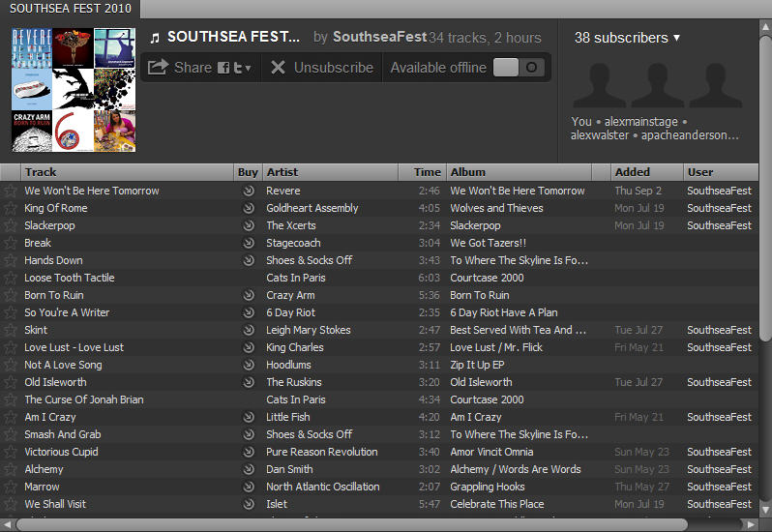Share playlist on Facebook icon
Viewport: 772px width, 532px height.
click(223, 68)
